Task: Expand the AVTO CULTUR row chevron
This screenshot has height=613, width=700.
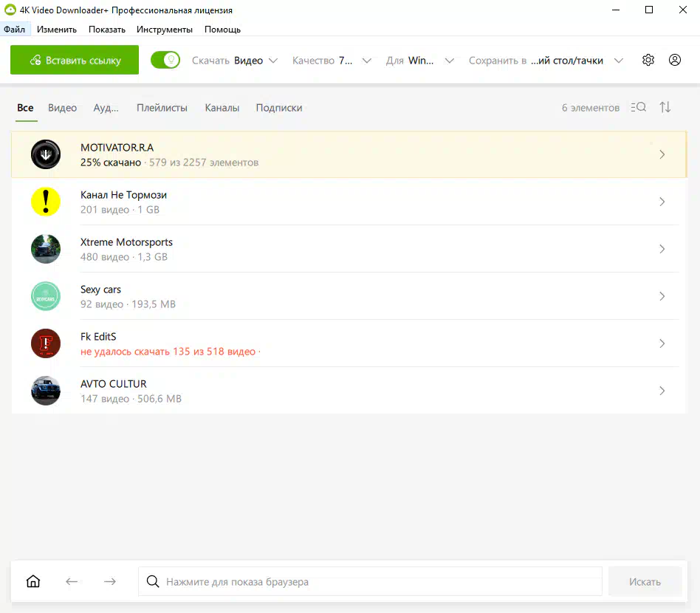Action: (x=662, y=391)
